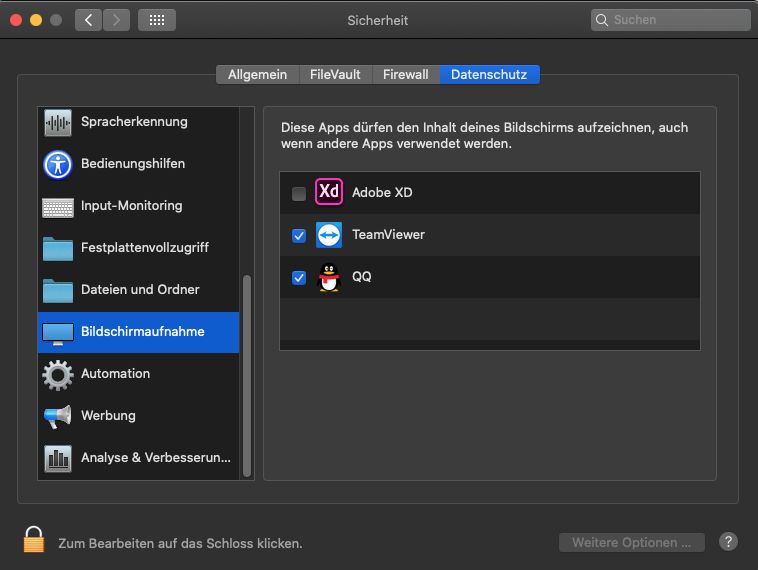Select the Analyse & Verbesserungen chart icon

pyautogui.click(x=58, y=458)
